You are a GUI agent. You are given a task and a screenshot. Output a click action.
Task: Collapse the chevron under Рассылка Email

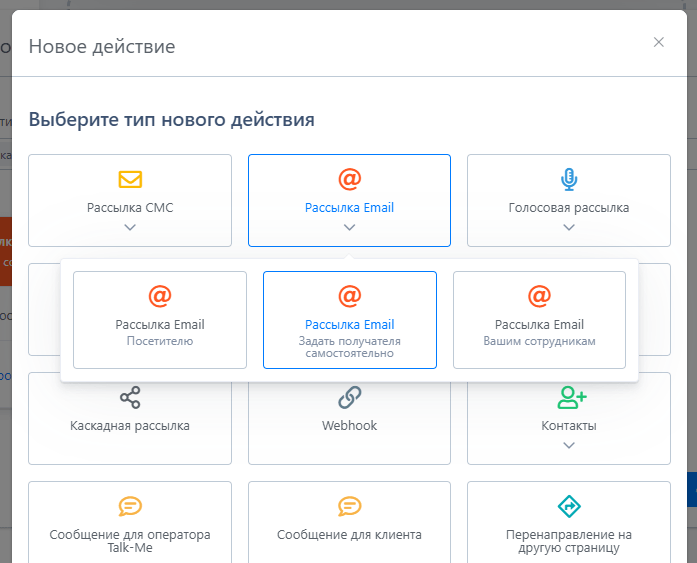[x=349, y=228]
